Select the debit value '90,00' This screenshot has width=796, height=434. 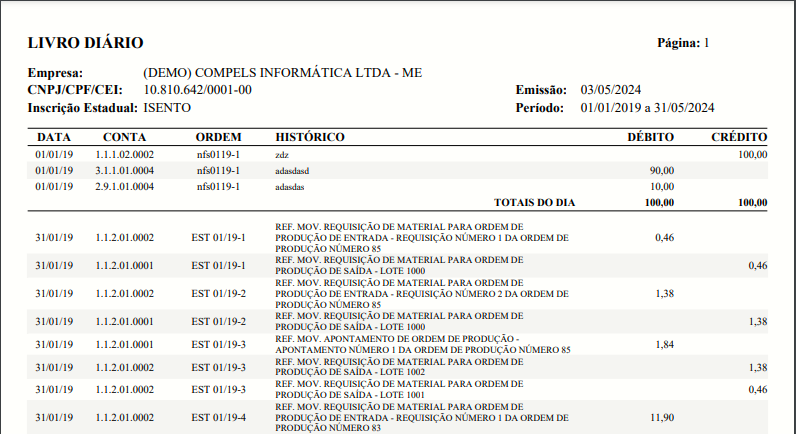pos(662,171)
